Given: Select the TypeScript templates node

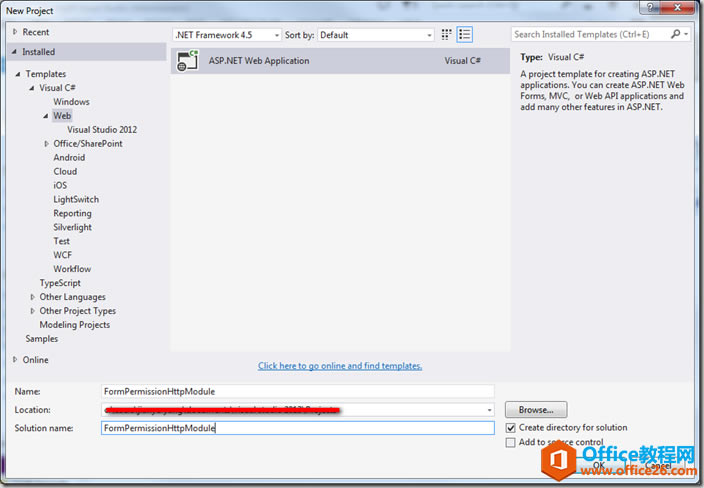Looking at the screenshot, I should click(x=60, y=283).
